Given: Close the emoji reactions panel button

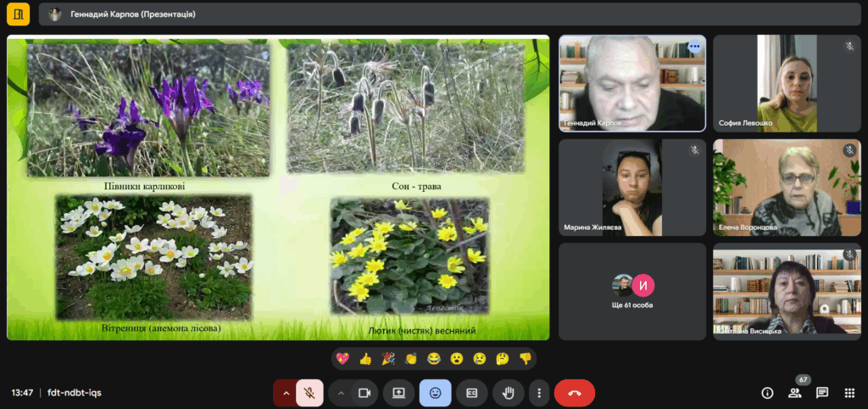Looking at the screenshot, I should pos(435,393).
